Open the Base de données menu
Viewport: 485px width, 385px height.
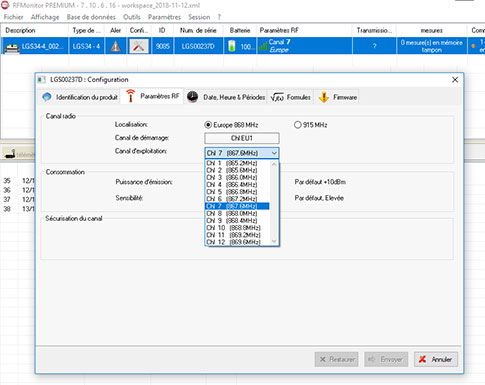click(91, 17)
